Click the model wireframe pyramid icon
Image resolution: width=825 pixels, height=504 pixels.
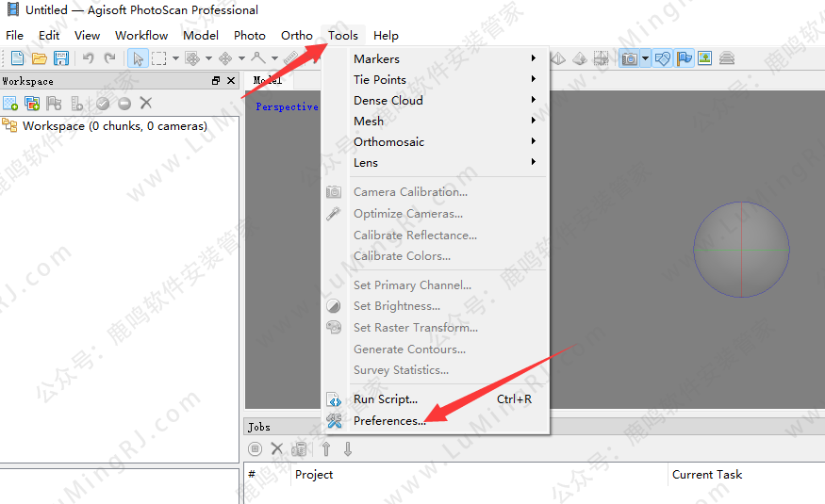(x=559, y=58)
